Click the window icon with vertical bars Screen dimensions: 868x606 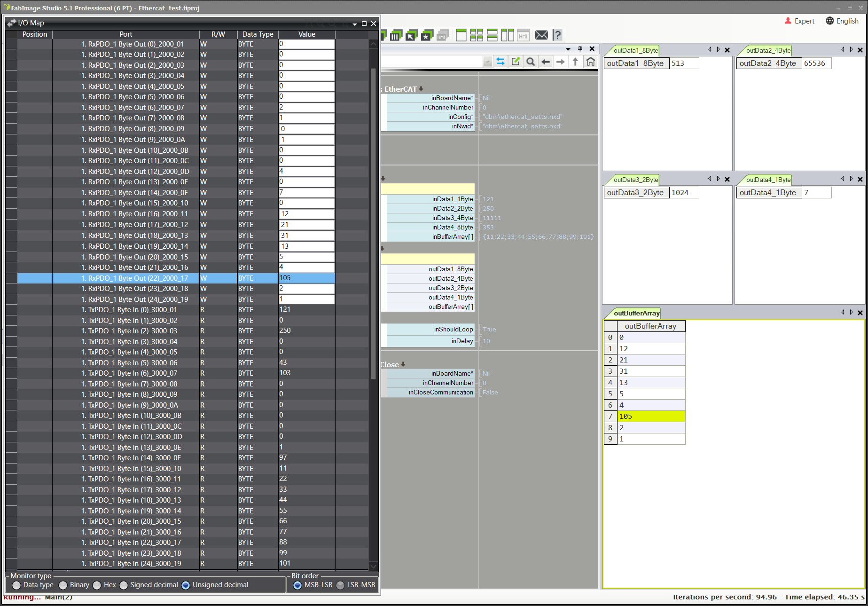396,35
